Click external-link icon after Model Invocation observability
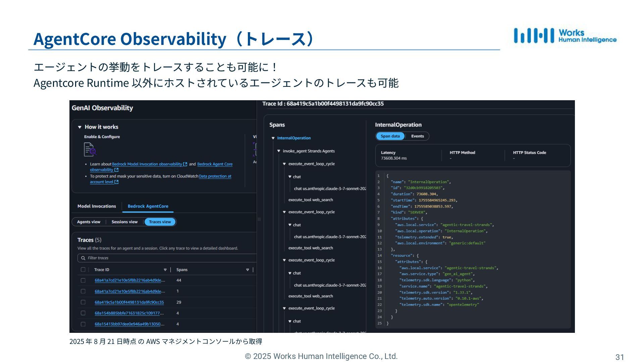This screenshot has height=362, width=644. click(x=185, y=164)
